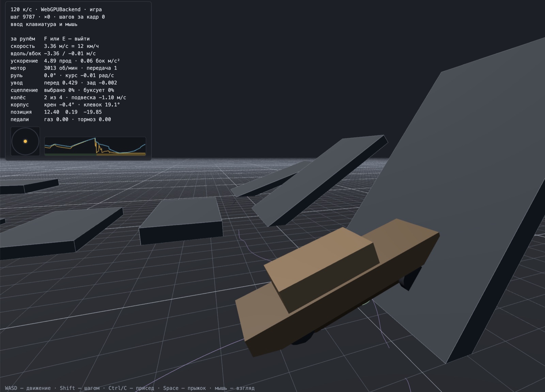The height and width of the screenshot is (392, 545).
Task: Click the 'сцепление выбрано 0% · буксует 0%' row
Action: 62,90
